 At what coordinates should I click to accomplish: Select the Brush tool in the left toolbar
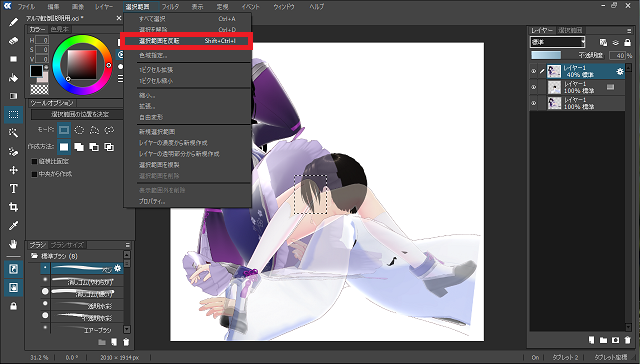click(13, 22)
